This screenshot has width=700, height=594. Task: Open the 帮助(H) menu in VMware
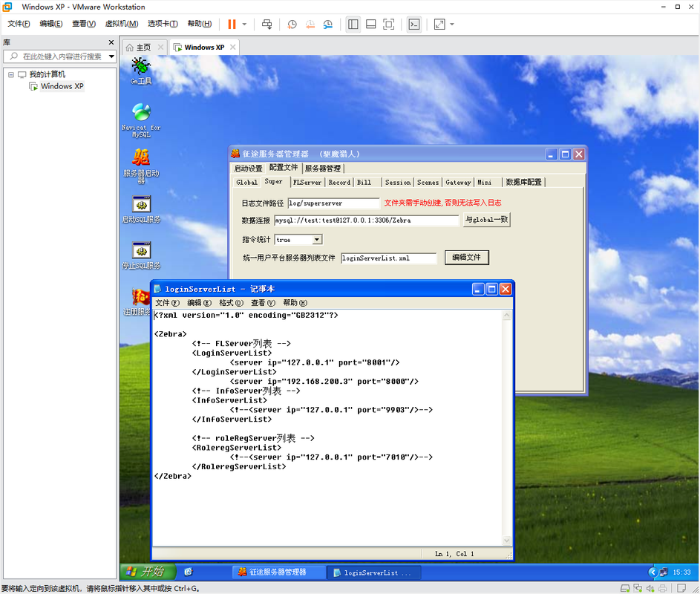click(x=199, y=24)
